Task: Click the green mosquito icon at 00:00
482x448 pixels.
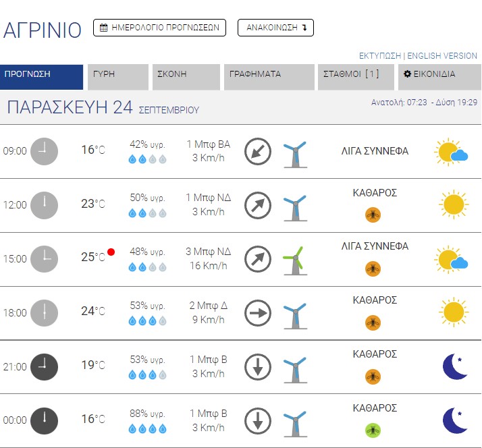Action: tap(373, 430)
